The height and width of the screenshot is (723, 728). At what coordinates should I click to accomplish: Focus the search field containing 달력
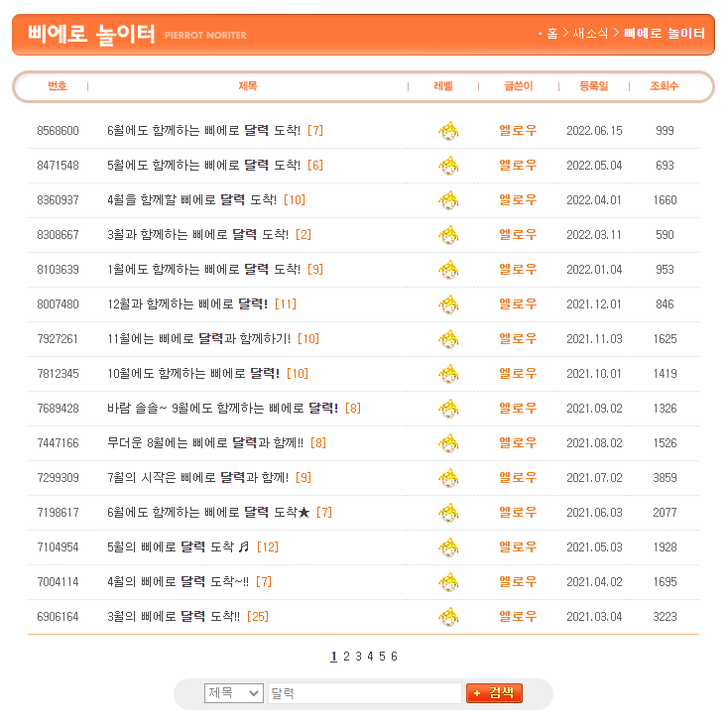point(365,693)
